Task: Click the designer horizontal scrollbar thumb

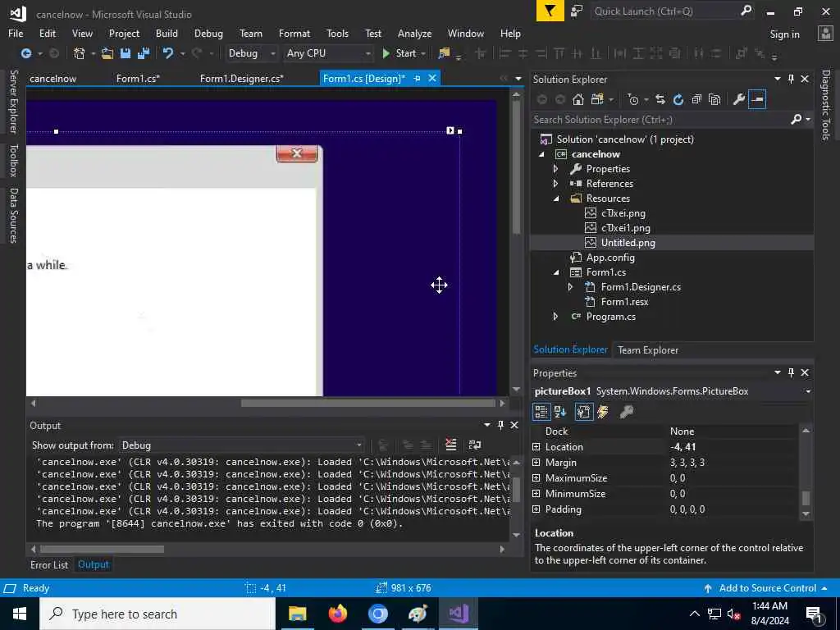Action: point(368,403)
